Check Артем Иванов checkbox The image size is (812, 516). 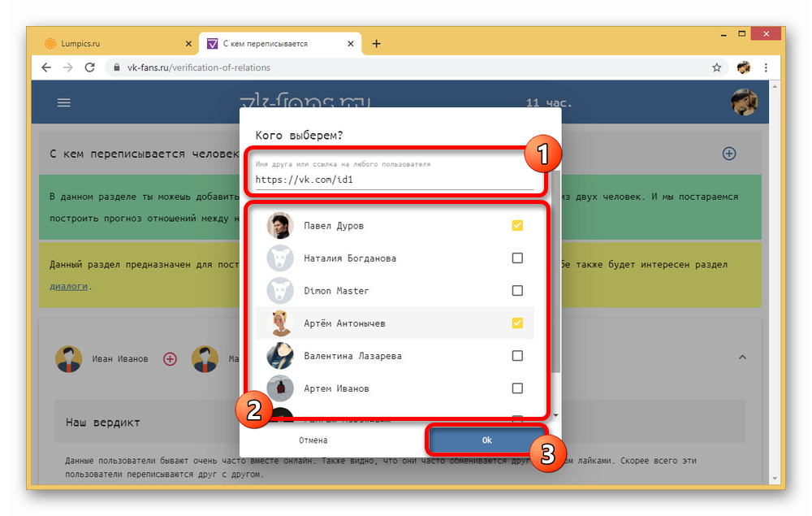pyautogui.click(x=517, y=388)
